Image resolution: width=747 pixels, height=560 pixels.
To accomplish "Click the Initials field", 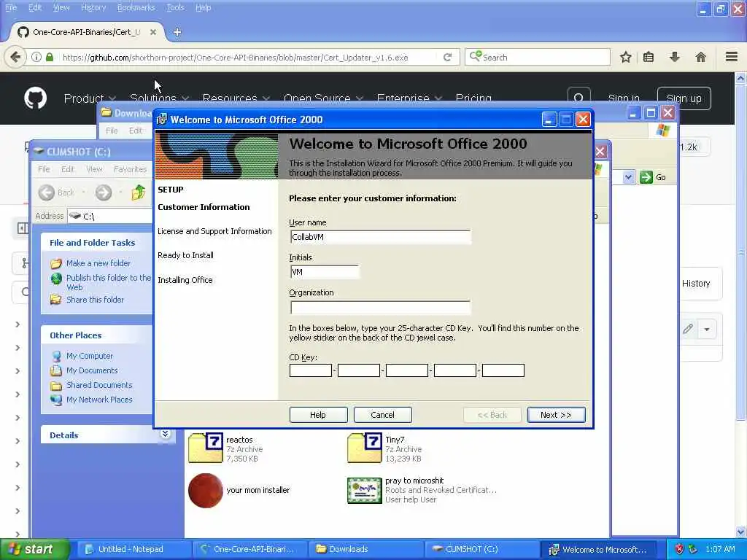I will click(x=325, y=272).
